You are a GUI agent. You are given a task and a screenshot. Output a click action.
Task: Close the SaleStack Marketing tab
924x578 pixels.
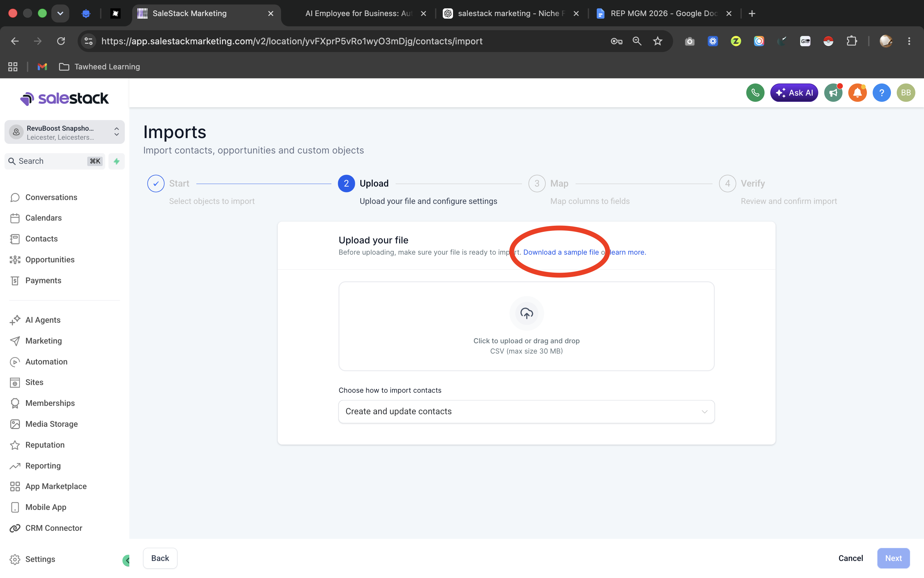[x=271, y=14]
